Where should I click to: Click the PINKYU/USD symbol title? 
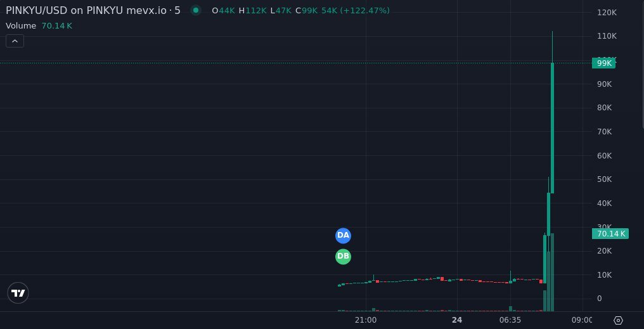pos(93,10)
